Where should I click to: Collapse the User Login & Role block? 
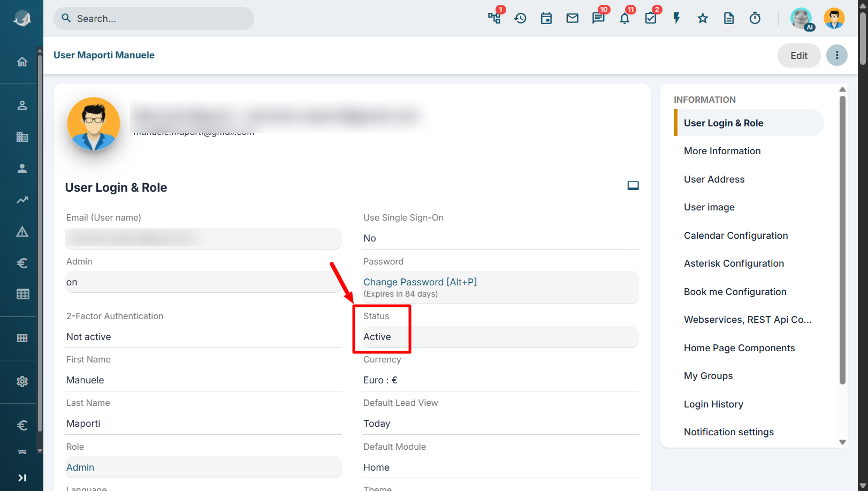tap(633, 186)
